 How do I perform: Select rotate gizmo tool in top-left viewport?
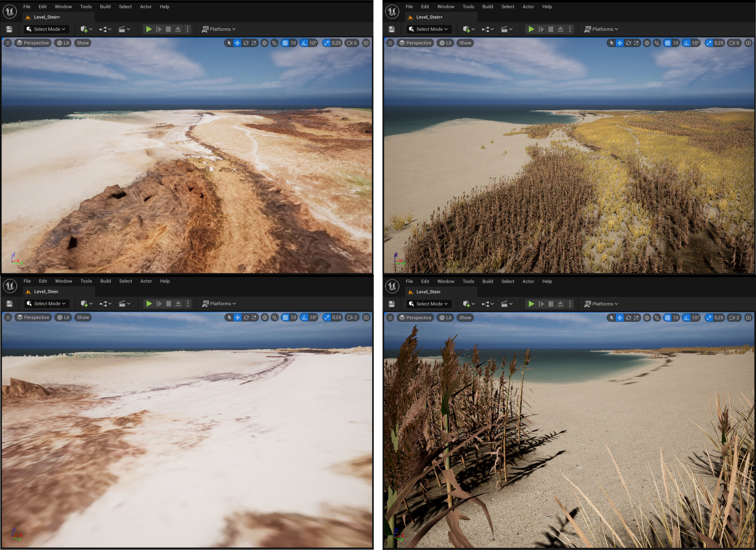pyautogui.click(x=246, y=43)
